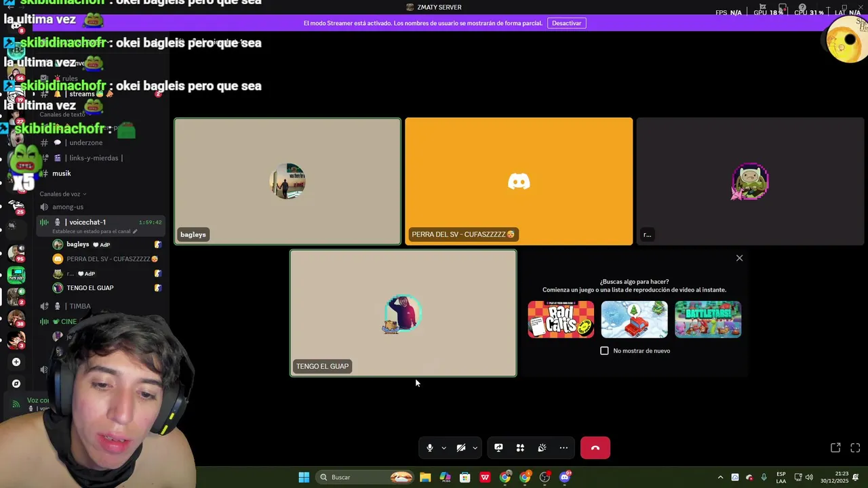Open the activities launcher icon
868x488 pixels.
[x=520, y=448]
